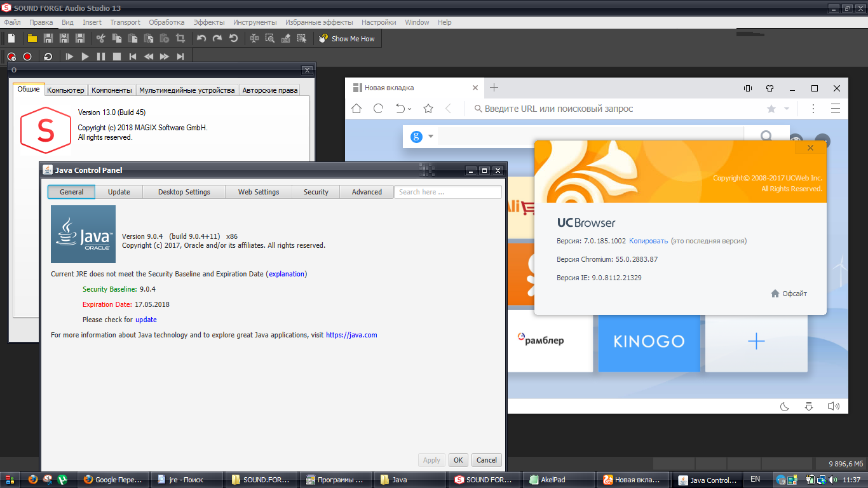Click the UC Browser URL address field
This screenshot has width=868, height=488.
615,109
